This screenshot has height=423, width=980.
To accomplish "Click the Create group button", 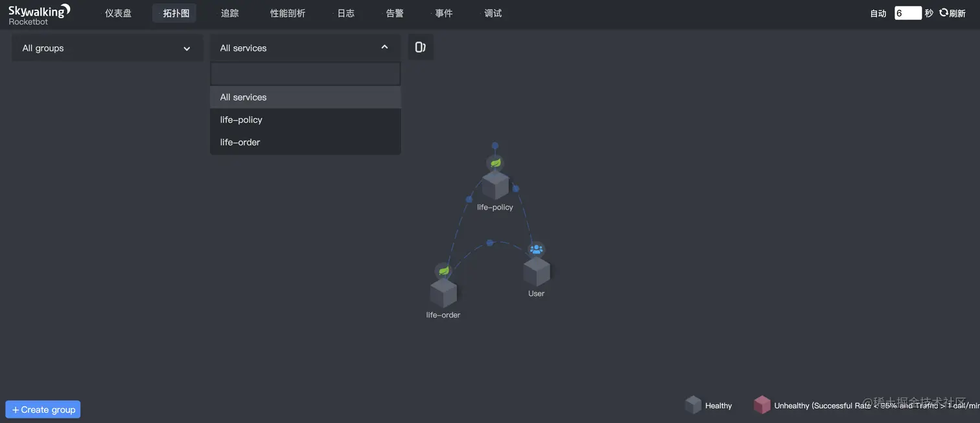I will 43,409.
